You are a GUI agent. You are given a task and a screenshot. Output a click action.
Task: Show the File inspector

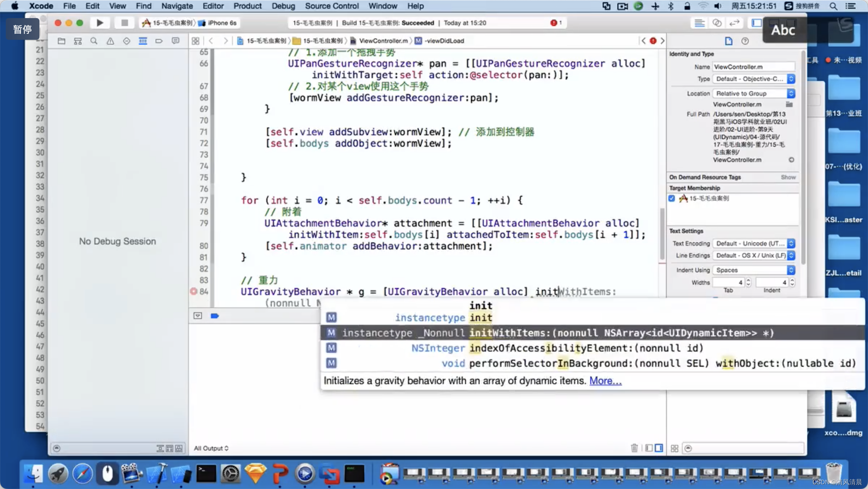click(728, 41)
